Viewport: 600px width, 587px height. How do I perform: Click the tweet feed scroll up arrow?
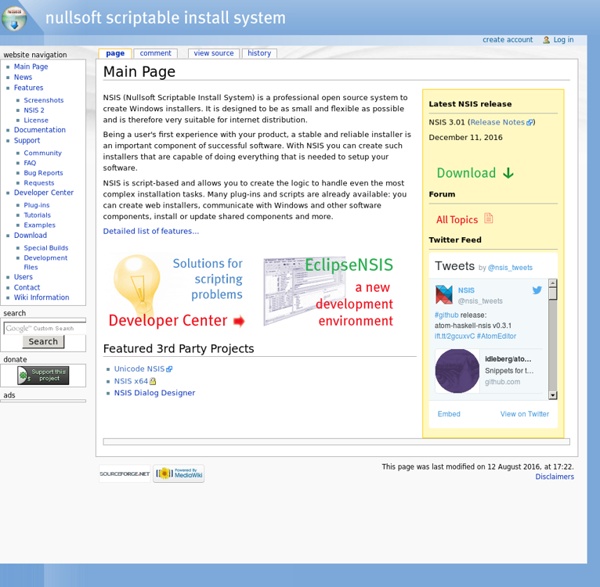click(x=552, y=283)
